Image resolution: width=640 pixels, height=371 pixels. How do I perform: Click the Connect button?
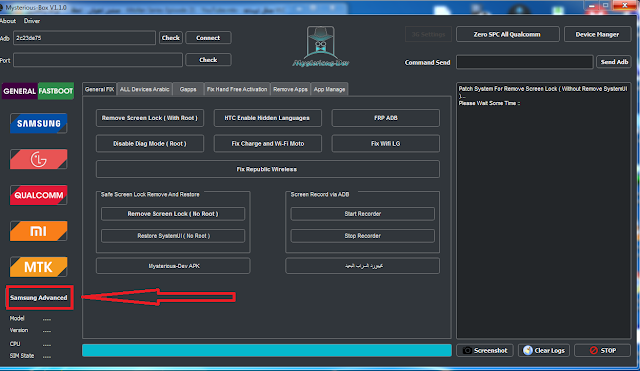[208, 38]
